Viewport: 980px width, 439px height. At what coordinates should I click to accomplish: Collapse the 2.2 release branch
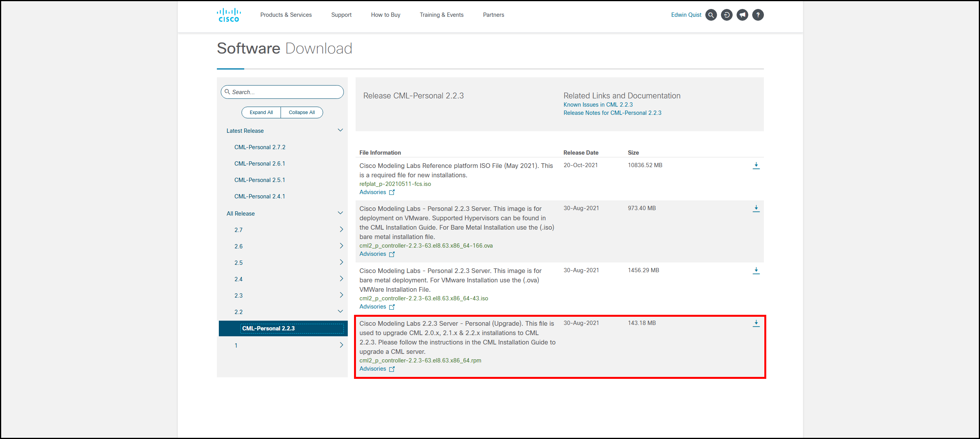click(340, 312)
